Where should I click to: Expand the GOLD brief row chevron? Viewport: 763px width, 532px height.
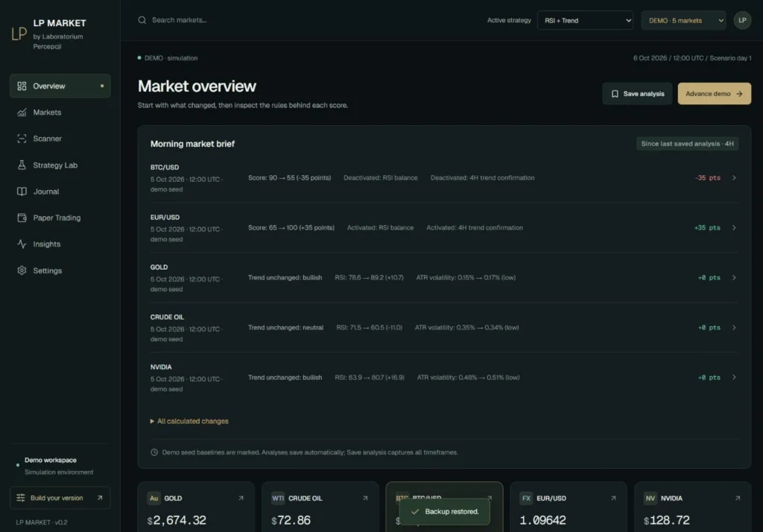(734, 277)
